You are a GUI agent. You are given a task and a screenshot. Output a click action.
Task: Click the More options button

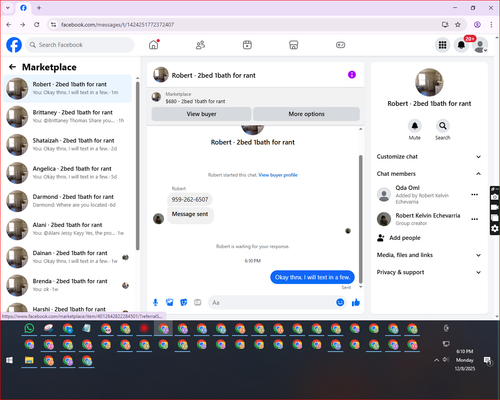[x=306, y=114]
